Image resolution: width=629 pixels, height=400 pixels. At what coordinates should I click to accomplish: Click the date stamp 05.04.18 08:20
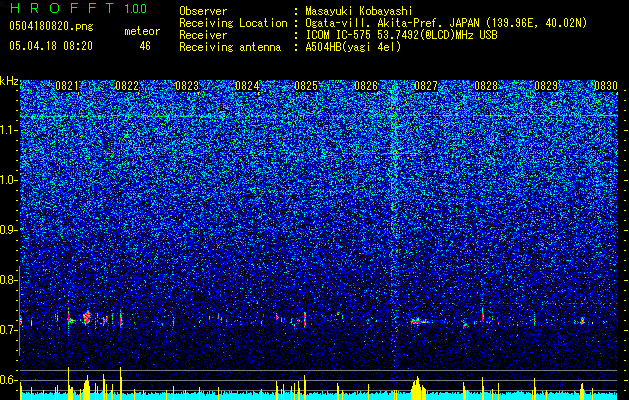coord(51,46)
